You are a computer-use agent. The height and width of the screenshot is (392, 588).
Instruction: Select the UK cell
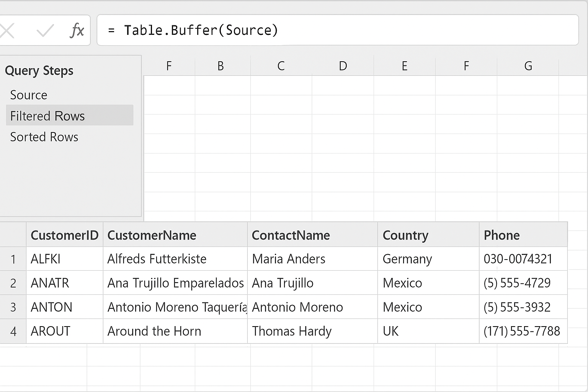(x=428, y=331)
